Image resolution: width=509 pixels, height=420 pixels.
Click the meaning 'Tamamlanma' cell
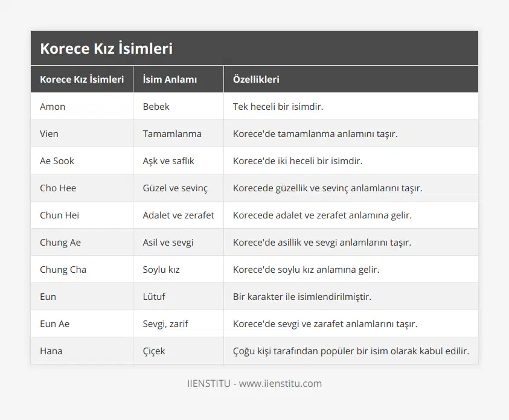click(x=172, y=133)
